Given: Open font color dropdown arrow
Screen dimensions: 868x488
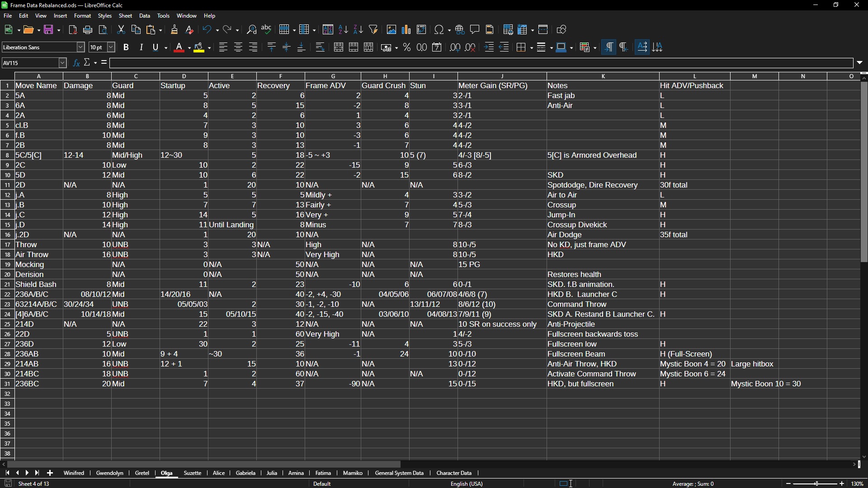Looking at the screenshot, I should pos(189,47).
